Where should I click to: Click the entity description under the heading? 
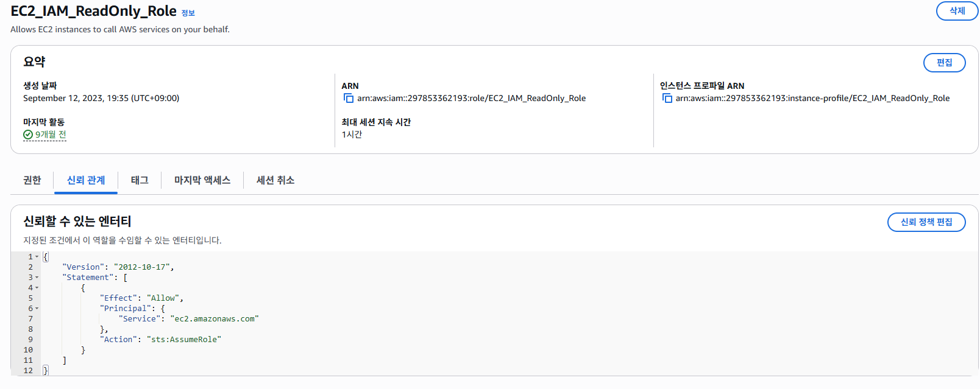[x=122, y=240]
